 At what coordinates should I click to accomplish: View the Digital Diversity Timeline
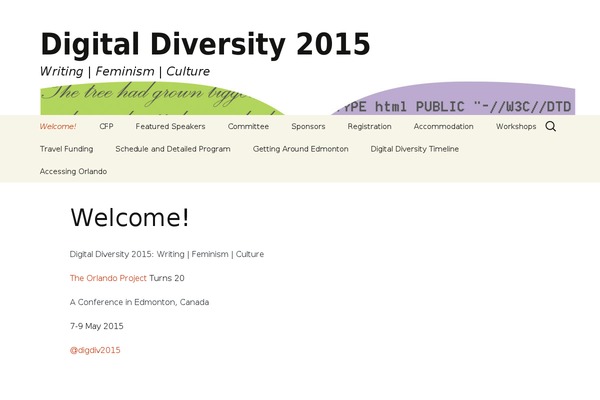(414, 149)
